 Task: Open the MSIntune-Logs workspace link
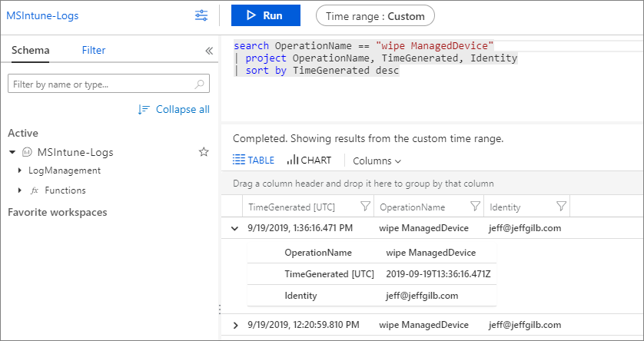tap(42, 16)
